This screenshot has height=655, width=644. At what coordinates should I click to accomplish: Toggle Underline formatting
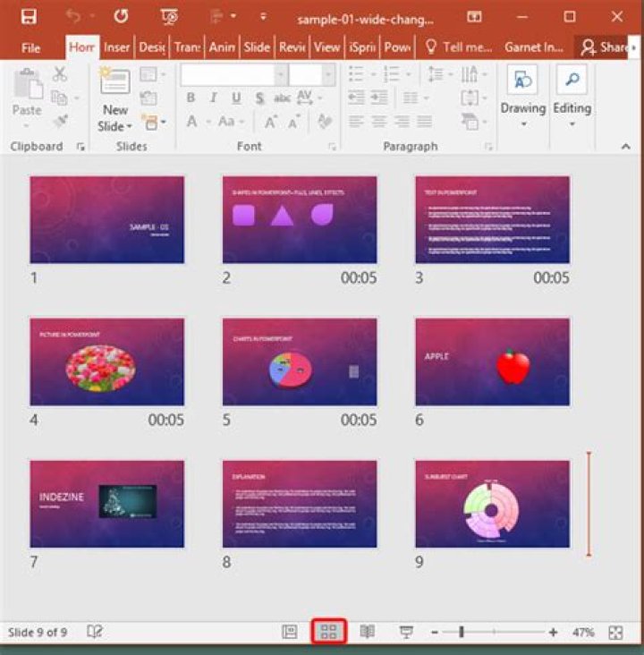click(236, 98)
